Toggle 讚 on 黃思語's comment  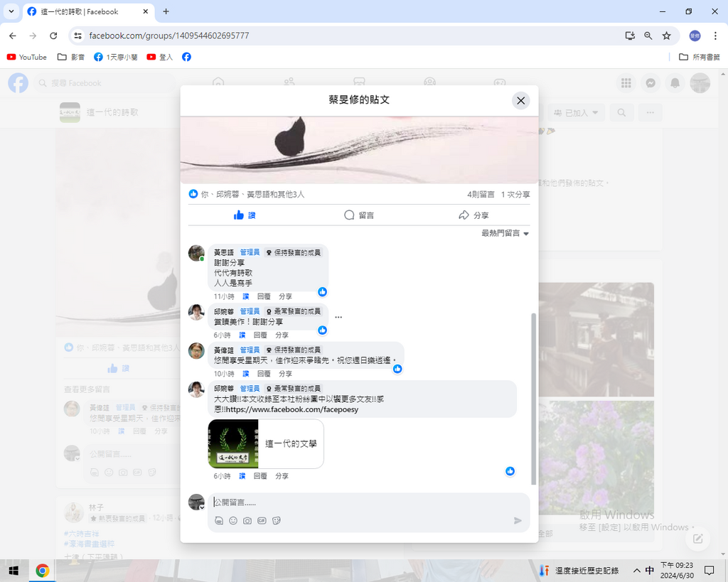(x=245, y=296)
